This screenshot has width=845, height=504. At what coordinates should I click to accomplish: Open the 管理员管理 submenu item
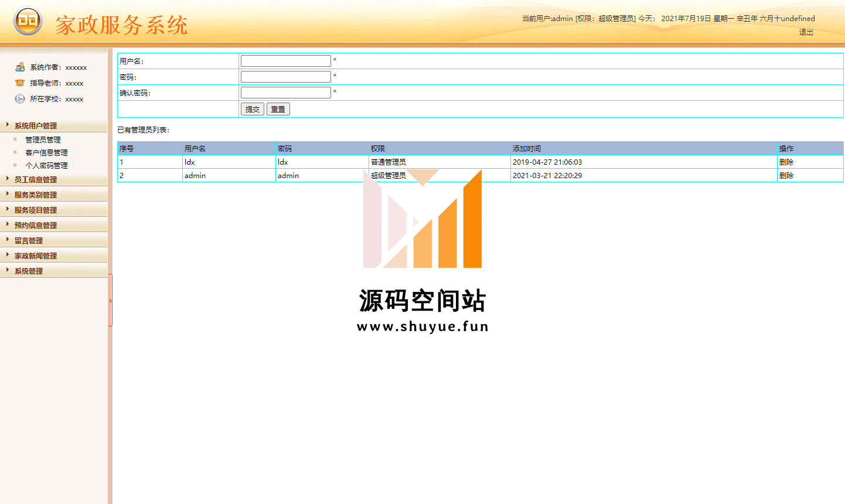(43, 139)
